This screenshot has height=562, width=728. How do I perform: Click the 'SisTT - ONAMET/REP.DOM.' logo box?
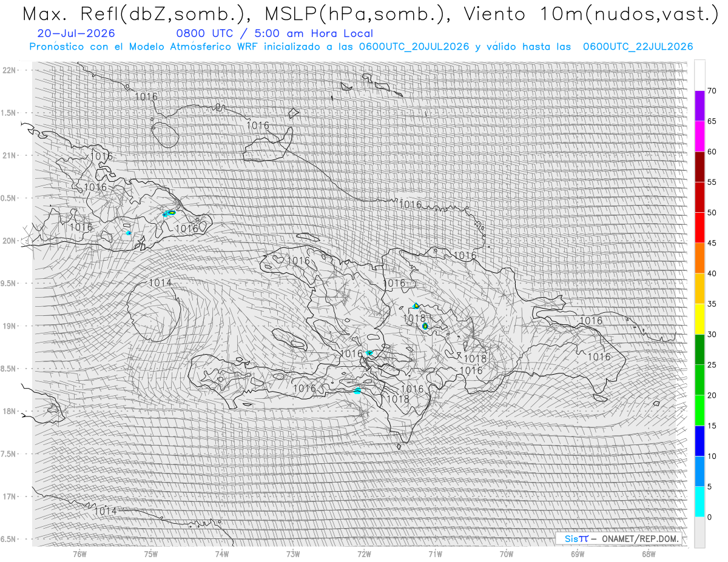coord(618,538)
